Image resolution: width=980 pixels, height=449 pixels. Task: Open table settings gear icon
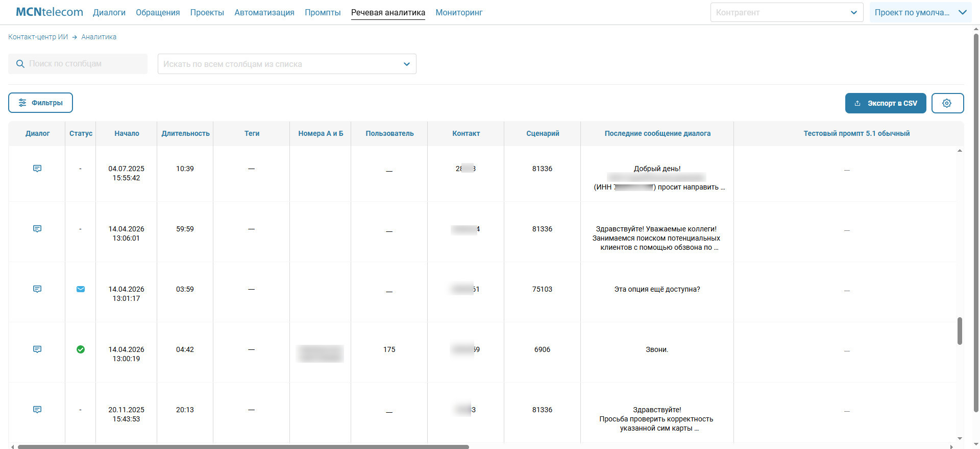(x=947, y=103)
